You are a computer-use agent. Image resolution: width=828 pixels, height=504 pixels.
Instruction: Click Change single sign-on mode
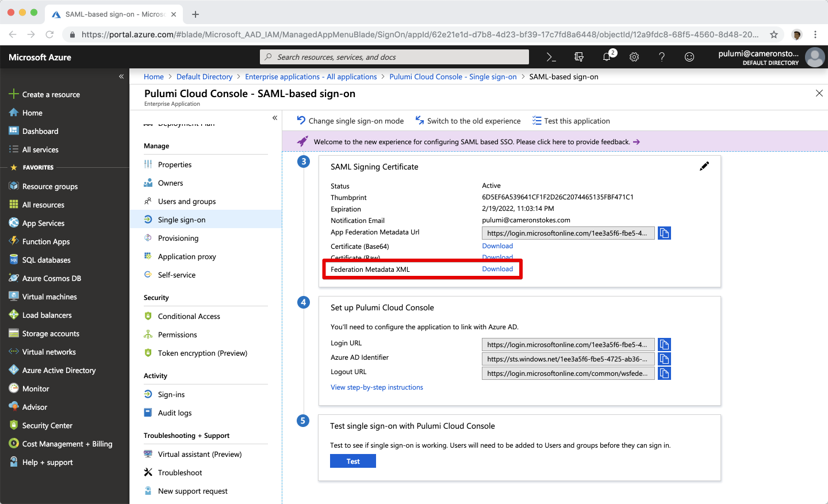pos(350,121)
